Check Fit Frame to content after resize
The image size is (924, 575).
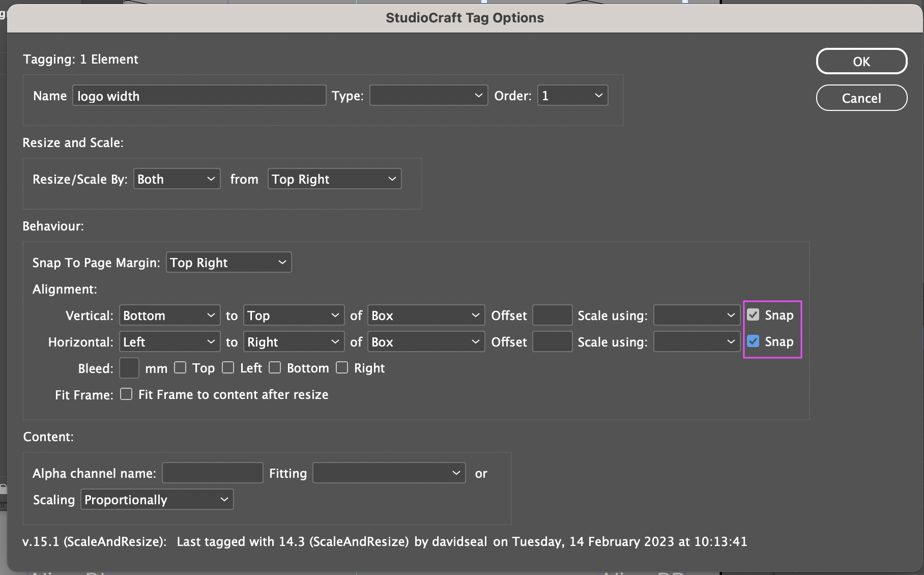126,394
